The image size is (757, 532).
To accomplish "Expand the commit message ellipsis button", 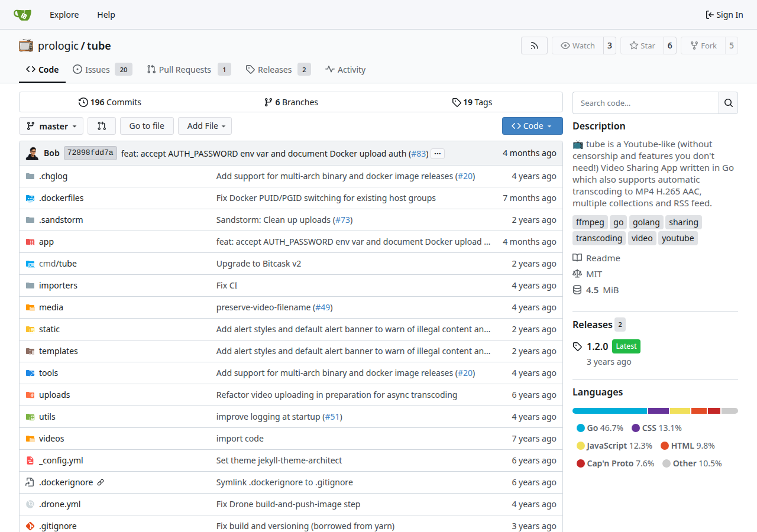I will tap(438, 154).
